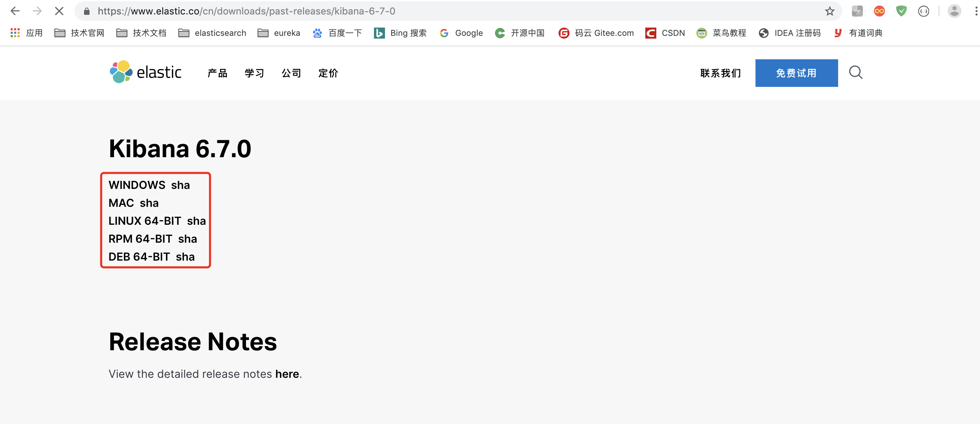Screen dimensions: 980x424
Task: Open the Bing 搜索 bookmark
Action: pos(400,33)
